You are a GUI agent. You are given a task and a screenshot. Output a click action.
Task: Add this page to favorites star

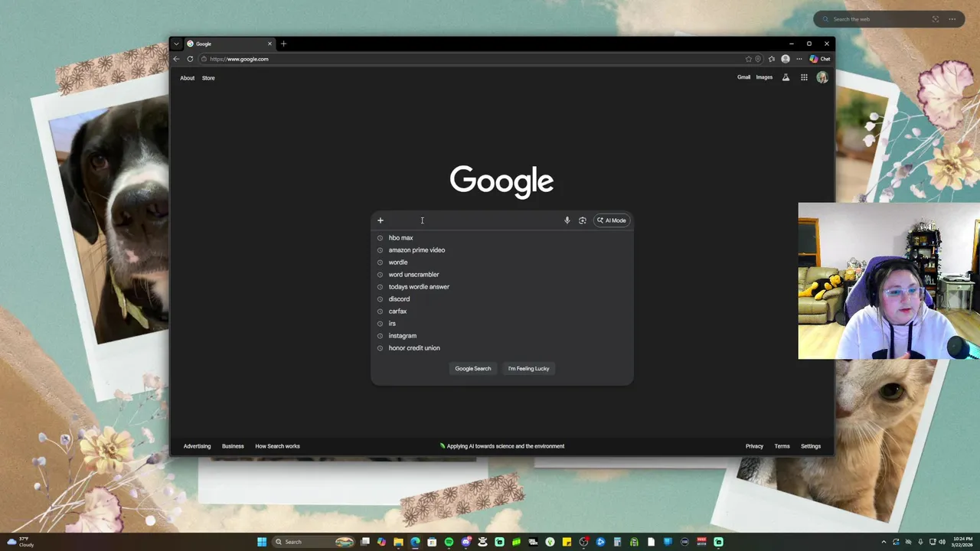pos(749,59)
